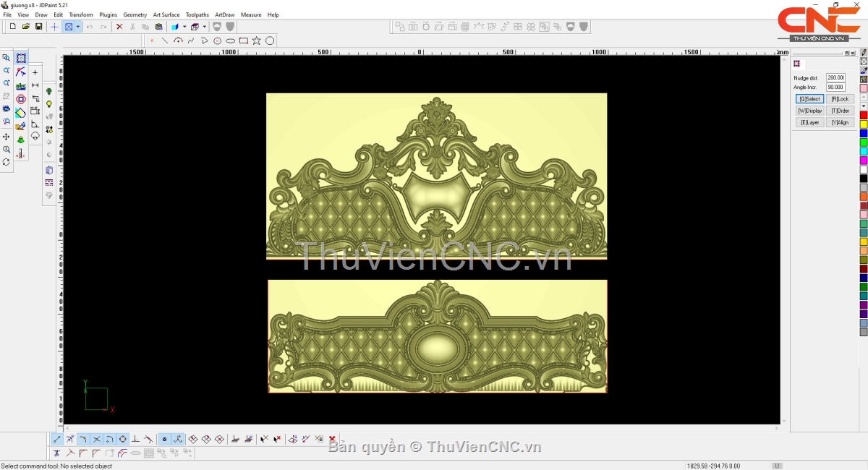Select the point drawing tool (red x)

(x=152, y=40)
